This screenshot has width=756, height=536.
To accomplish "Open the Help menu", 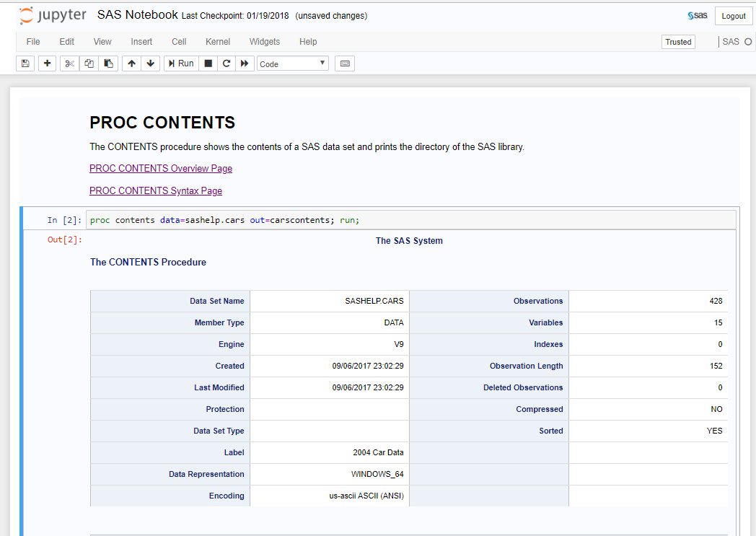I will point(308,42).
